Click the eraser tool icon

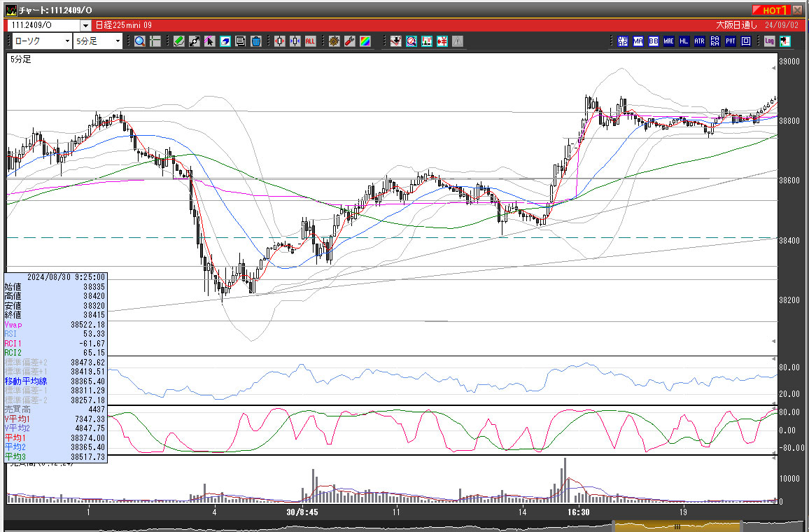225,41
